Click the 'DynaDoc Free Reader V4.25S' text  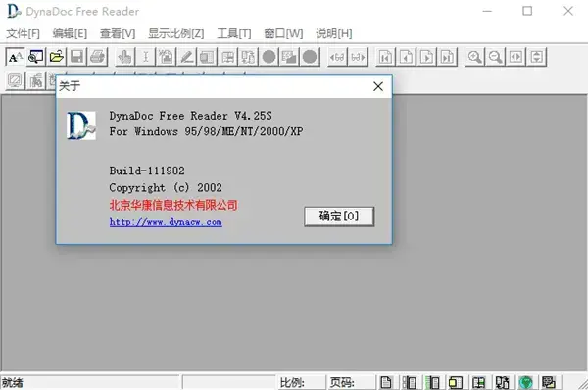tap(190, 116)
